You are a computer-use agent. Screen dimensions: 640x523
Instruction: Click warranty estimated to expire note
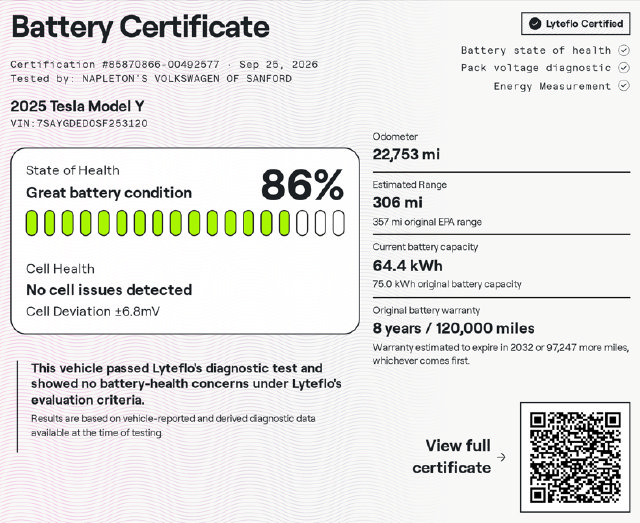(x=501, y=354)
